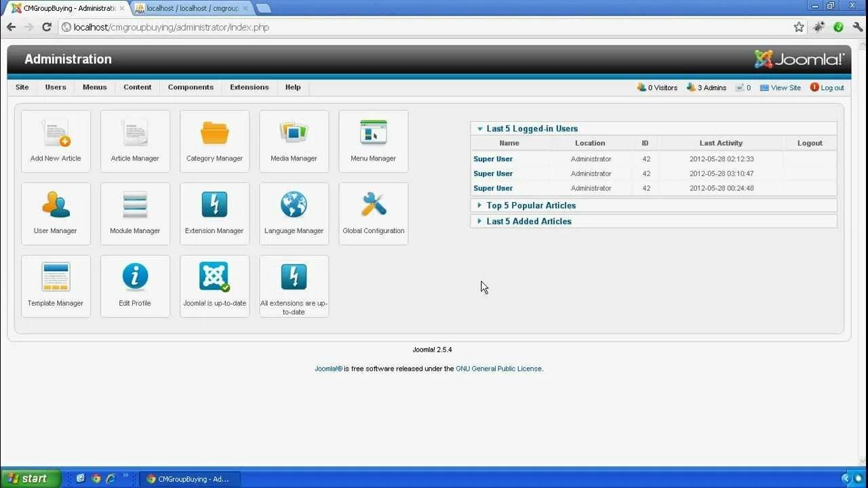This screenshot has height=488, width=868.
Task: Open the Components menu
Action: [x=191, y=87]
